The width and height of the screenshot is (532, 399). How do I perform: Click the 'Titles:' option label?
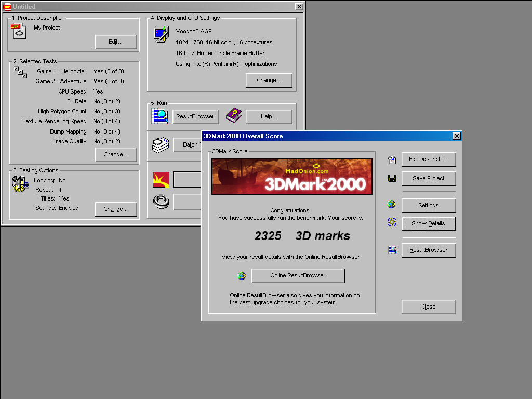[x=48, y=198]
